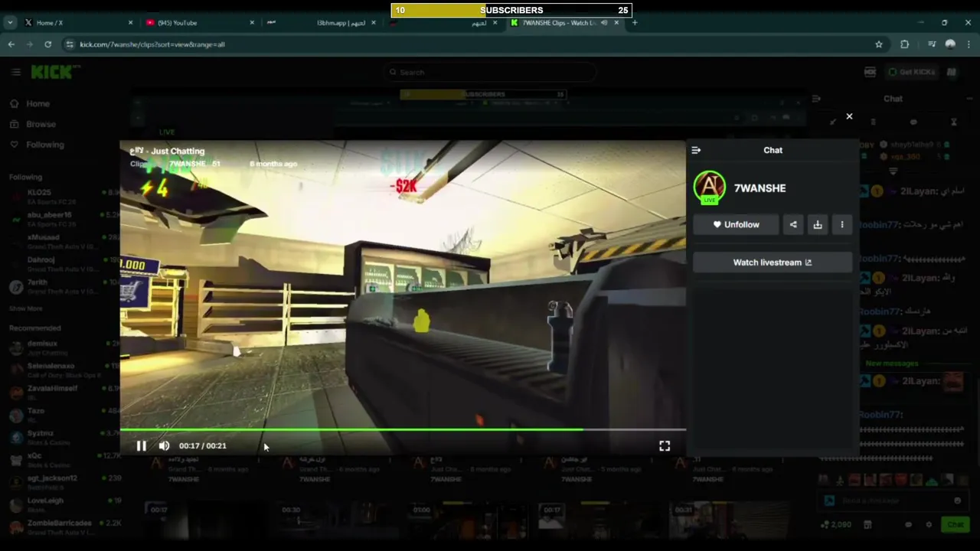Image resolution: width=980 pixels, height=551 pixels.
Task: Open recommended channel LoveLeigh
Action: coord(63,504)
